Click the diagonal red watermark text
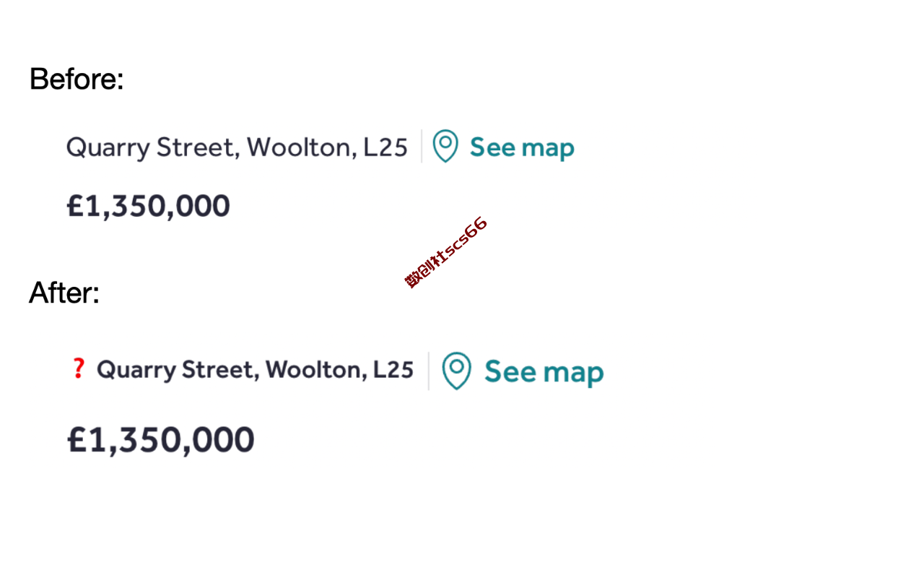 (x=446, y=252)
